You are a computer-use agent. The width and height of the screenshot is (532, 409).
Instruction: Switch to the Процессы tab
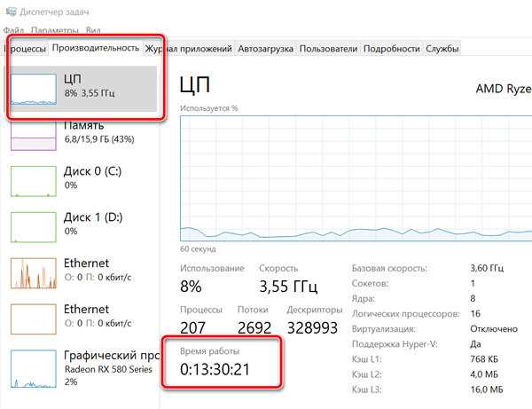coord(25,49)
